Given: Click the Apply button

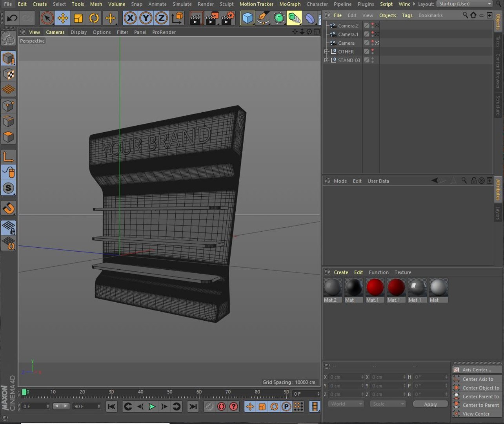Looking at the screenshot, I should pyautogui.click(x=430, y=404).
